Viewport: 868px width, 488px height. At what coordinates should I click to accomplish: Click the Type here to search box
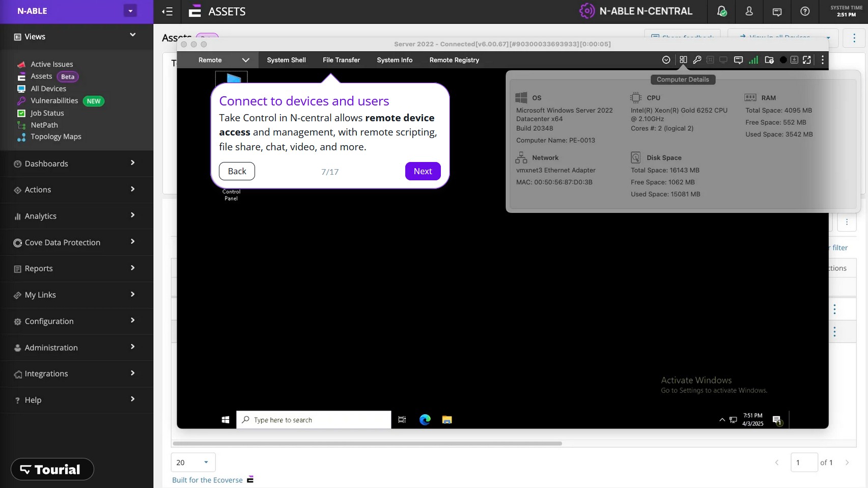(x=314, y=420)
